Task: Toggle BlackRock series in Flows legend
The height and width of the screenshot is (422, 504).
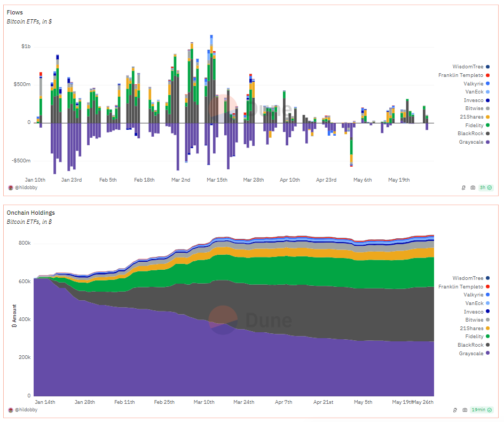Action: tap(470, 134)
